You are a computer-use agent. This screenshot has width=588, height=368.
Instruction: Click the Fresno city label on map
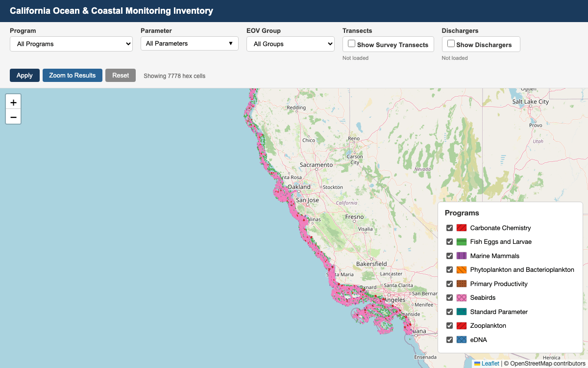click(354, 216)
